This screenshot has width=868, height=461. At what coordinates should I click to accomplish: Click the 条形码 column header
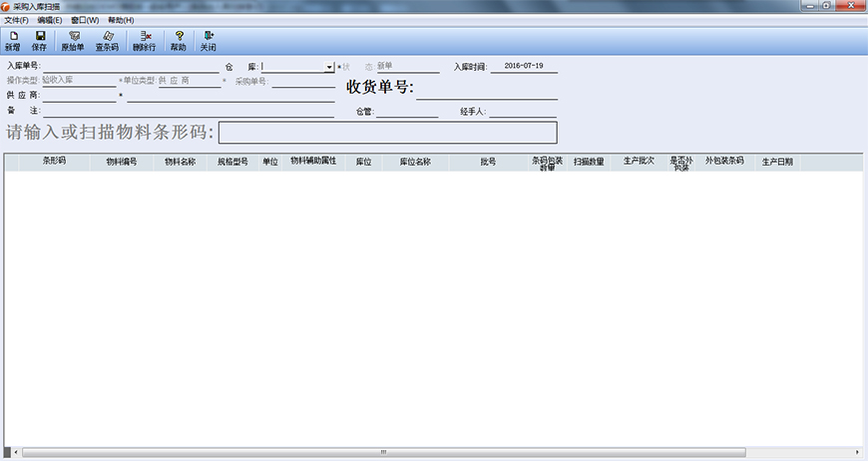point(54,160)
